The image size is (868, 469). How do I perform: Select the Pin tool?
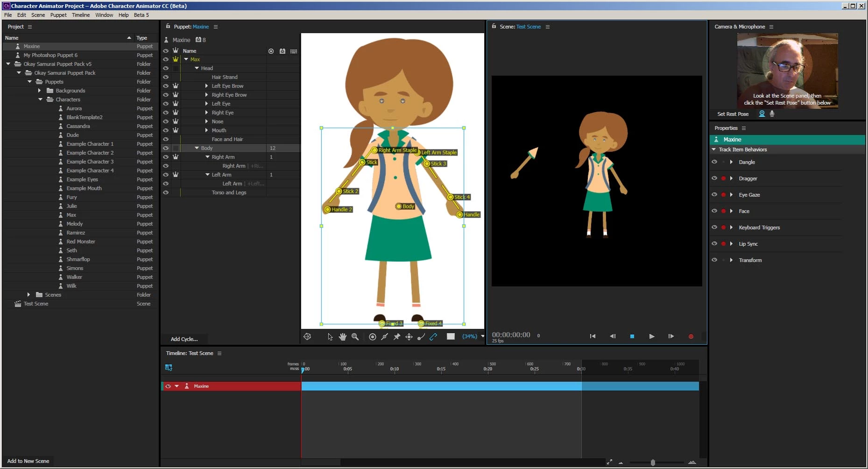(x=397, y=337)
